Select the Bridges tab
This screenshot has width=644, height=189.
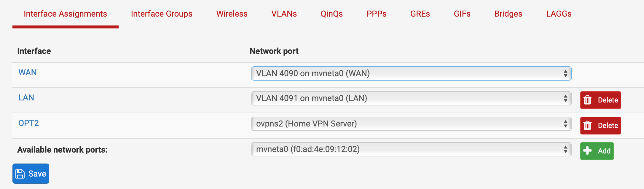(508, 14)
